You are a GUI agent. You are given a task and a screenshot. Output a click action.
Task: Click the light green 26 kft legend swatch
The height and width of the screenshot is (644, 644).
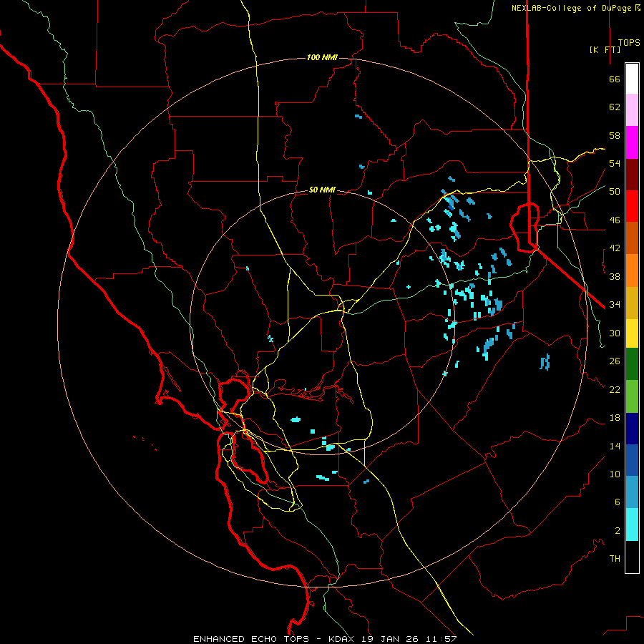[x=632, y=396]
